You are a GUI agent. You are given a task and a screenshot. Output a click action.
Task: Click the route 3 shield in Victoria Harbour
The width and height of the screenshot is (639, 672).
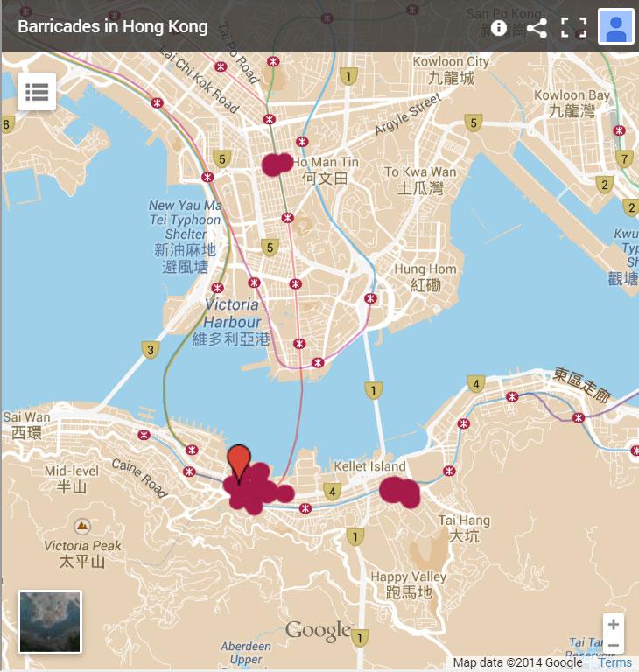(150, 350)
